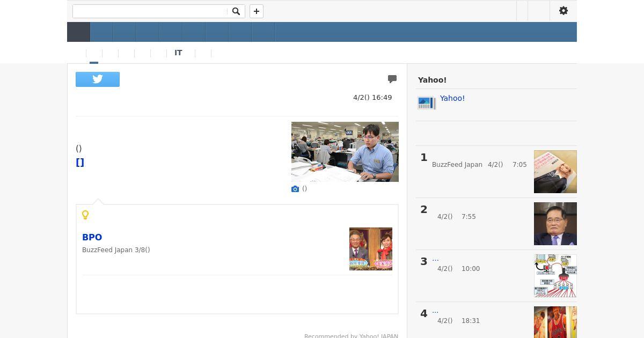Click the "BuzzFeed Japan 3/8()" source text
Screen dimensions: 644x338
116,250
